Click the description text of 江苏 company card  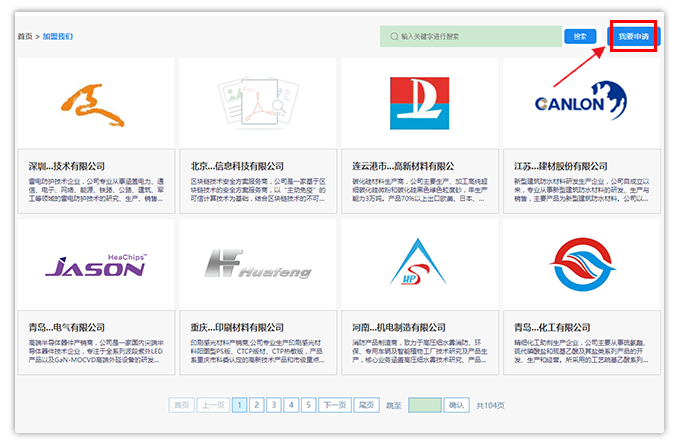coord(582,190)
